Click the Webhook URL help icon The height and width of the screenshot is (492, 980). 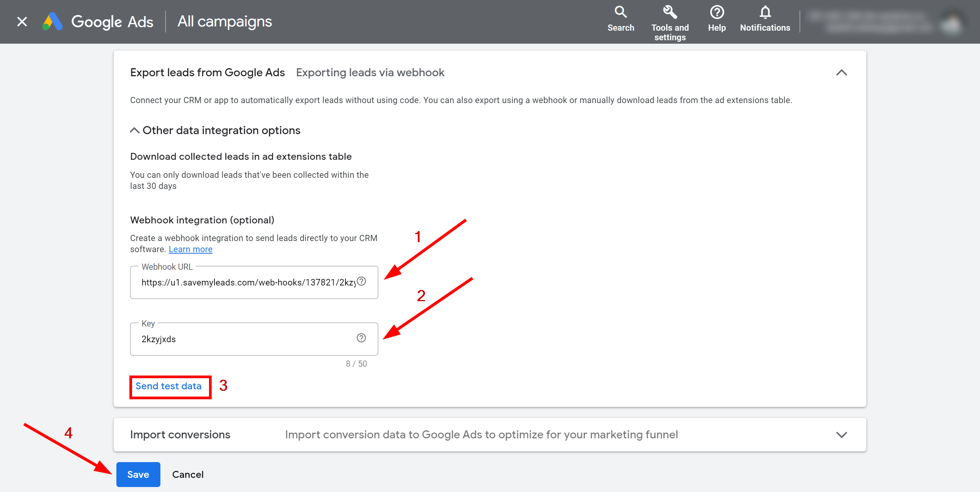[361, 281]
